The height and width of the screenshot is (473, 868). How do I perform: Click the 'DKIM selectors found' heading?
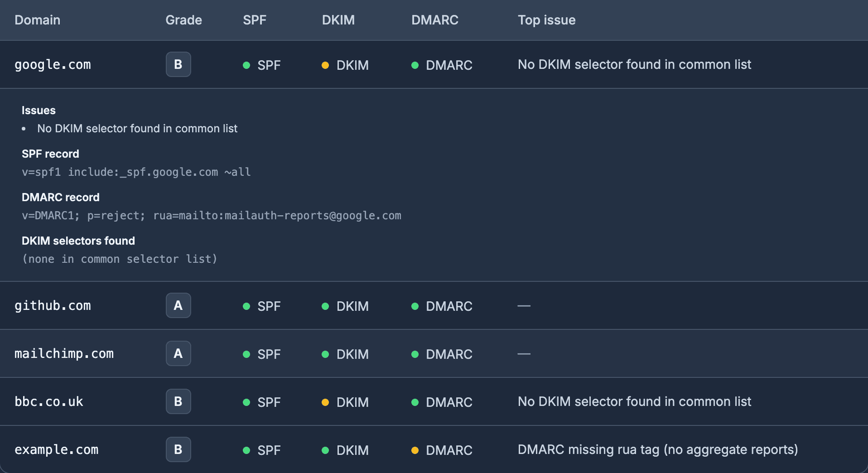pos(78,241)
